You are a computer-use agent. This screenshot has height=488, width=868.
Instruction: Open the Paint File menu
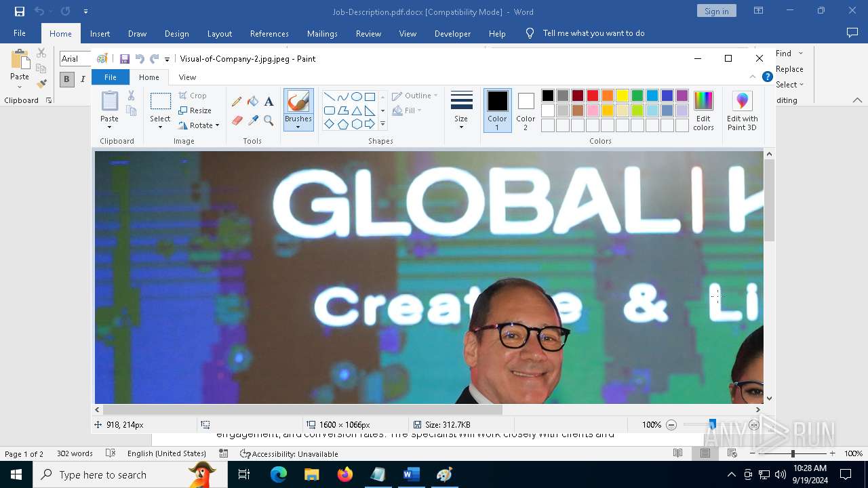[x=110, y=77]
